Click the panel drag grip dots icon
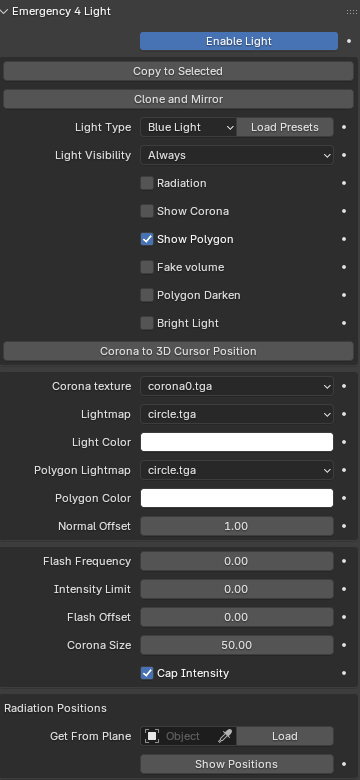 coord(351,11)
